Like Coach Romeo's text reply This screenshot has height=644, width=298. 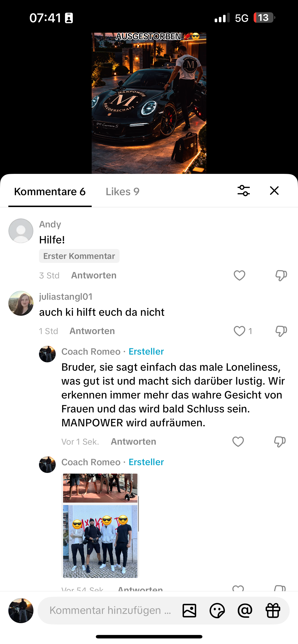click(238, 442)
